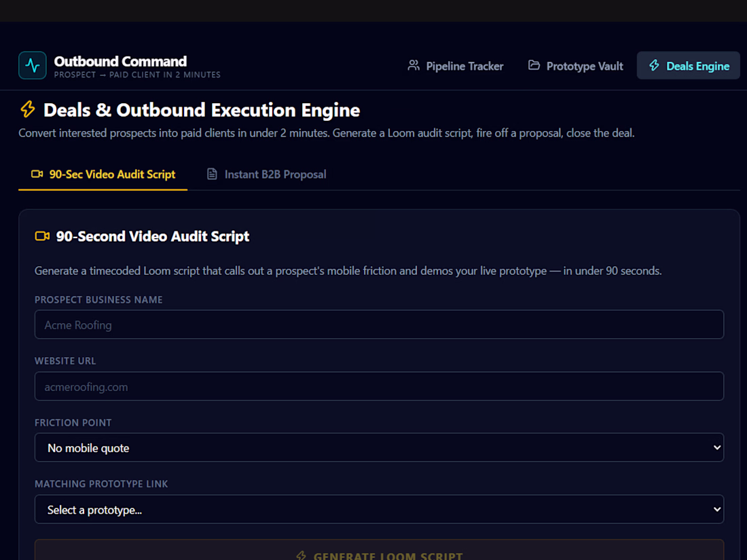The image size is (747, 560).
Task: Click the Outbound Command pulse logo icon
Action: coord(33,65)
